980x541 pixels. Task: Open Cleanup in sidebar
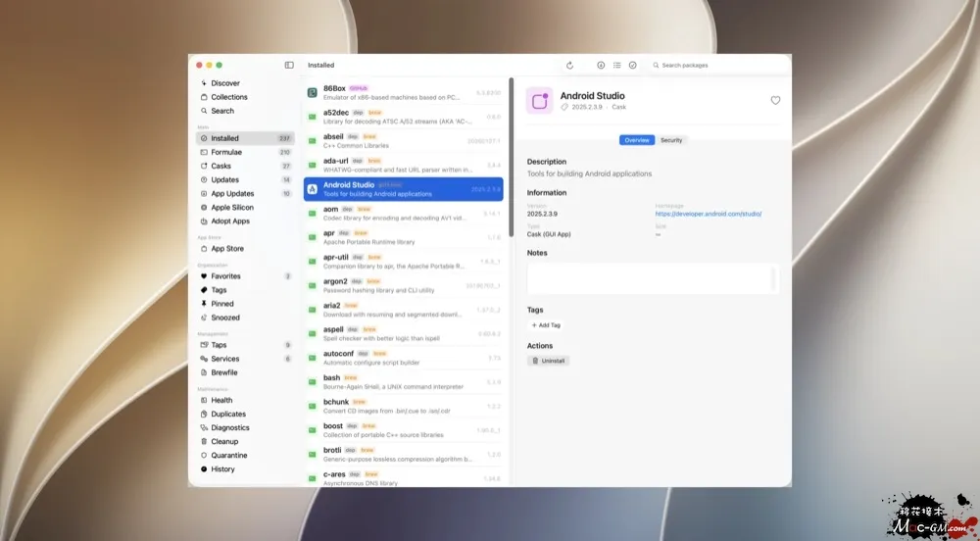tap(245, 441)
